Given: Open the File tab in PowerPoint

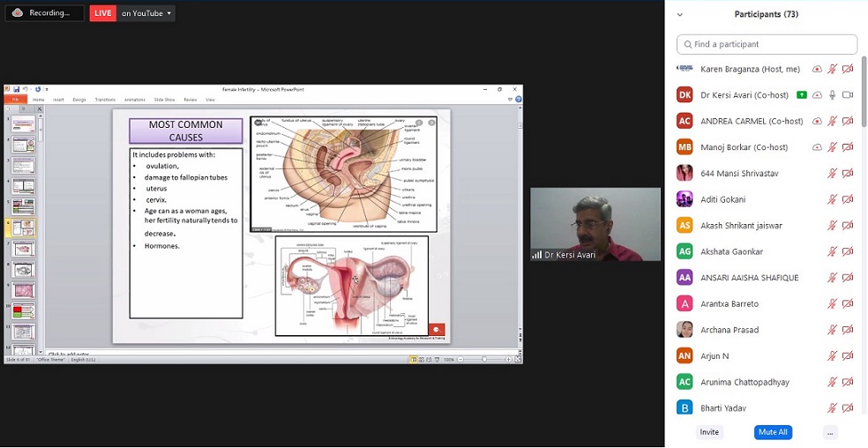Looking at the screenshot, I should tap(16, 100).
